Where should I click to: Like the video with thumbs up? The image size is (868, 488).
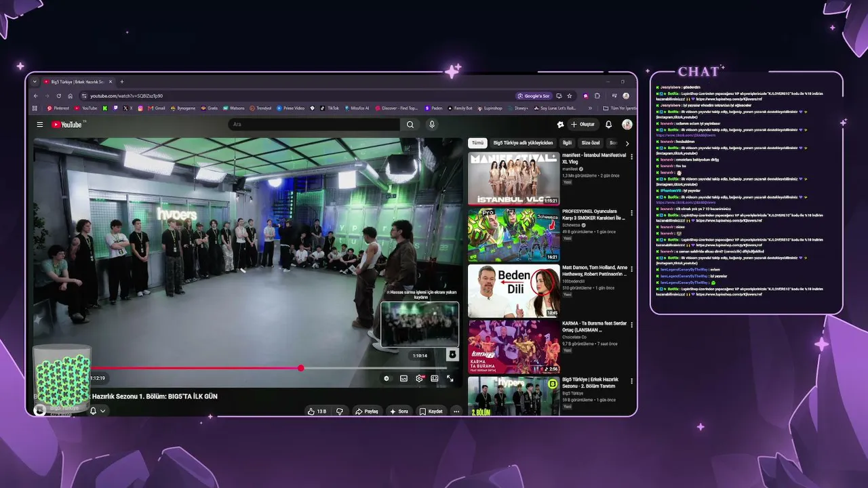click(317, 411)
